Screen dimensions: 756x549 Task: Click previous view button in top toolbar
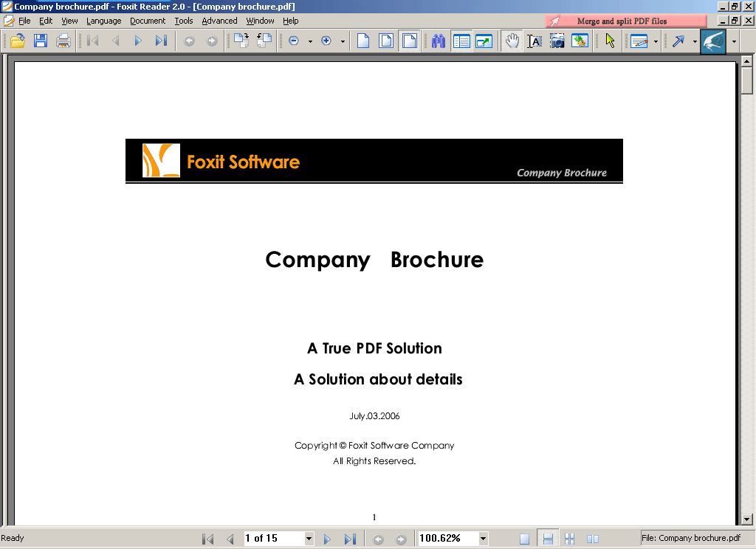tap(189, 41)
